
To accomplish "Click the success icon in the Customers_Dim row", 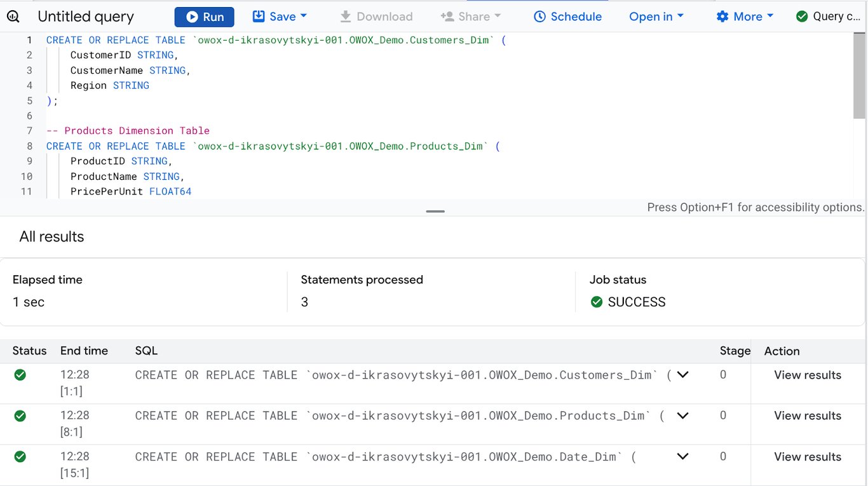I will tap(20, 375).
